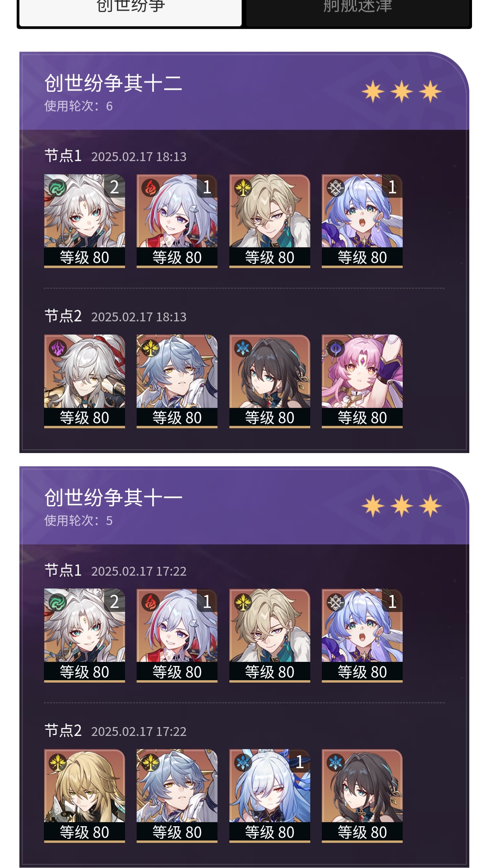The image size is (489, 868).
Task: Click the wind element icon in 其十二 节点1
Action: coord(57,187)
